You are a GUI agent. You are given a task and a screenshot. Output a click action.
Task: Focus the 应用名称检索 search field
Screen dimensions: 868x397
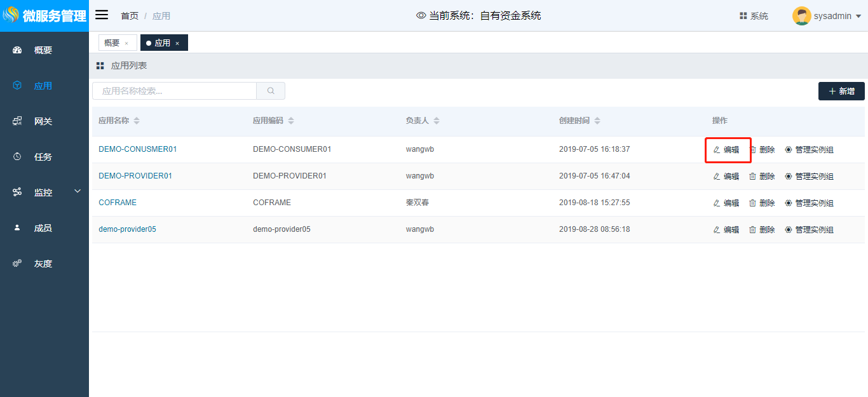(174, 91)
